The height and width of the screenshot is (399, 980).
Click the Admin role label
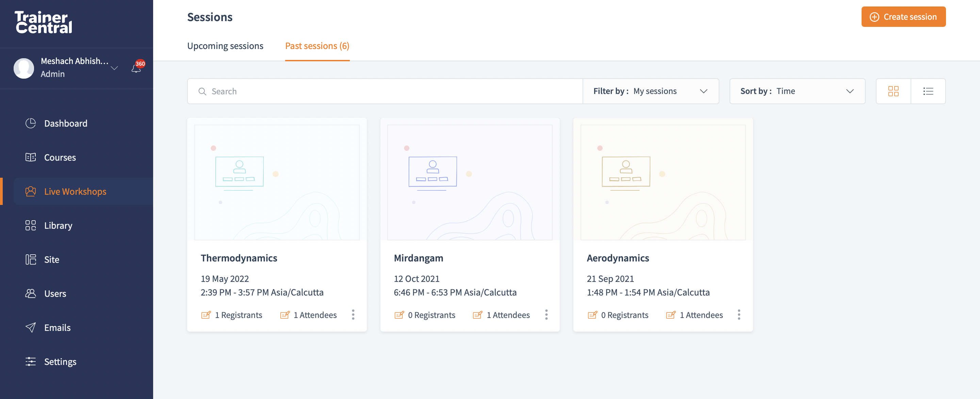52,74
